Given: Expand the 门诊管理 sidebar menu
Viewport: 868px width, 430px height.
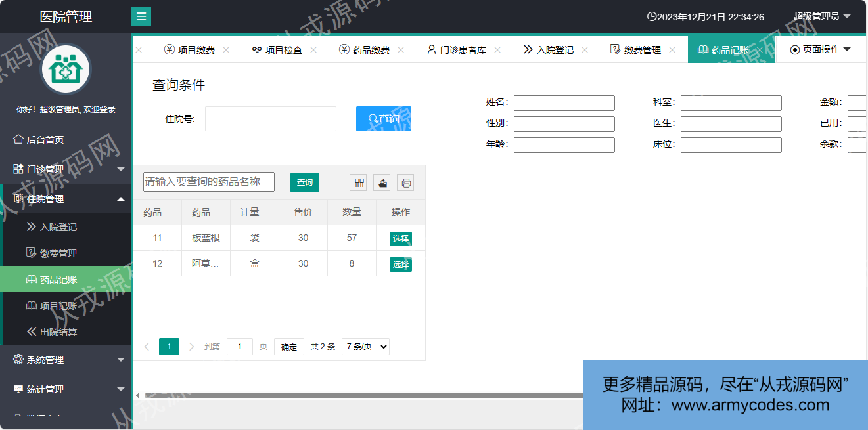Looking at the screenshot, I should pos(66,169).
